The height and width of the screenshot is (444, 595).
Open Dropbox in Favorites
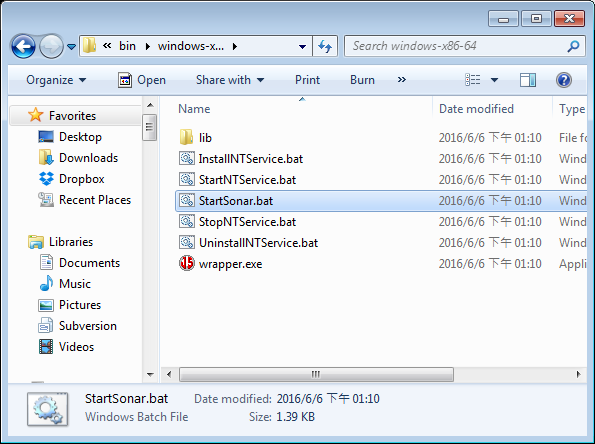81,179
